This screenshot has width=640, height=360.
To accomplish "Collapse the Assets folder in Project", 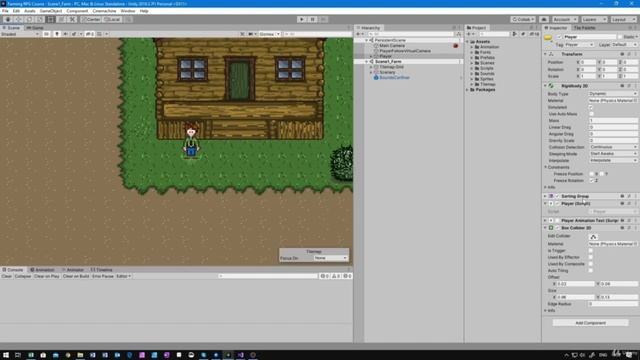I will pyautogui.click(x=468, y=42).
